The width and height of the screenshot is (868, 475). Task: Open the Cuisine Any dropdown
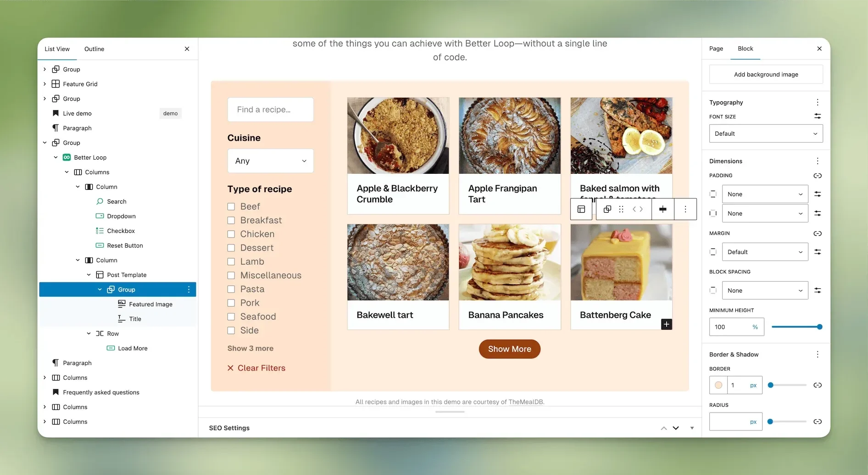coord(271,161)
